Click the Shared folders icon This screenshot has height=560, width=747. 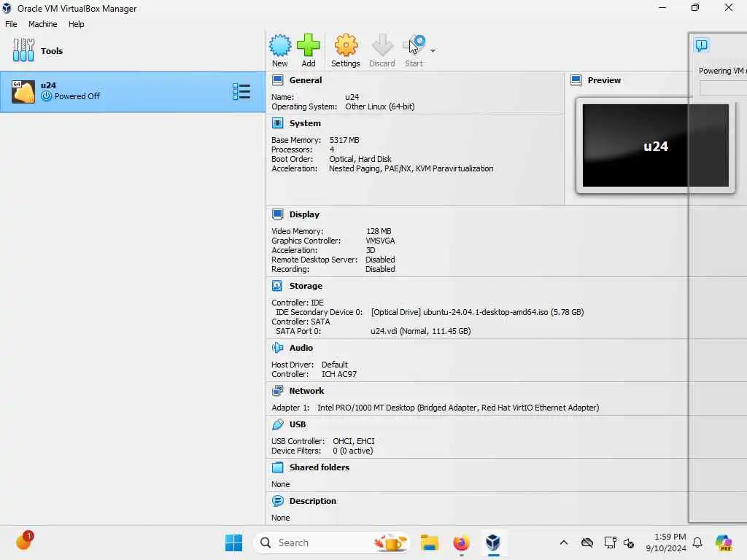click(x=278, y=467)
